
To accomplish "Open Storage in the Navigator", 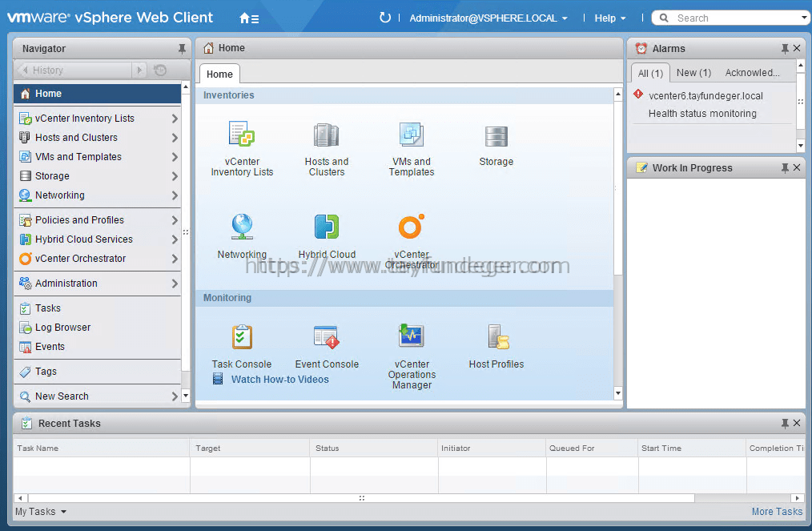I will click(x=98, y=176).
